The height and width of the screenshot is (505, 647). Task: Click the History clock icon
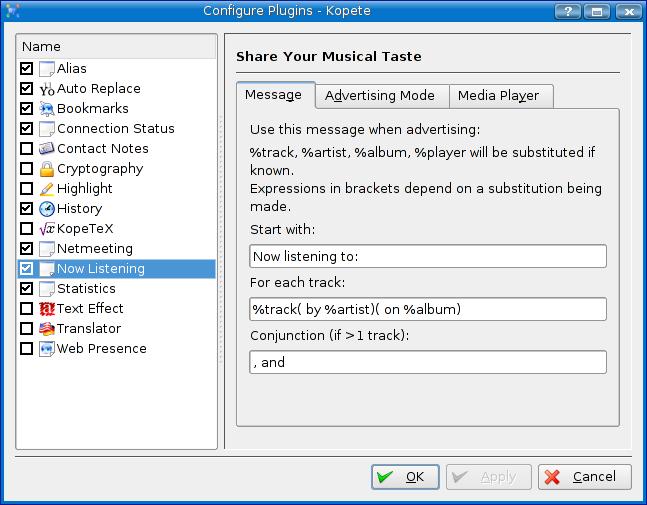tap(46, 209)
